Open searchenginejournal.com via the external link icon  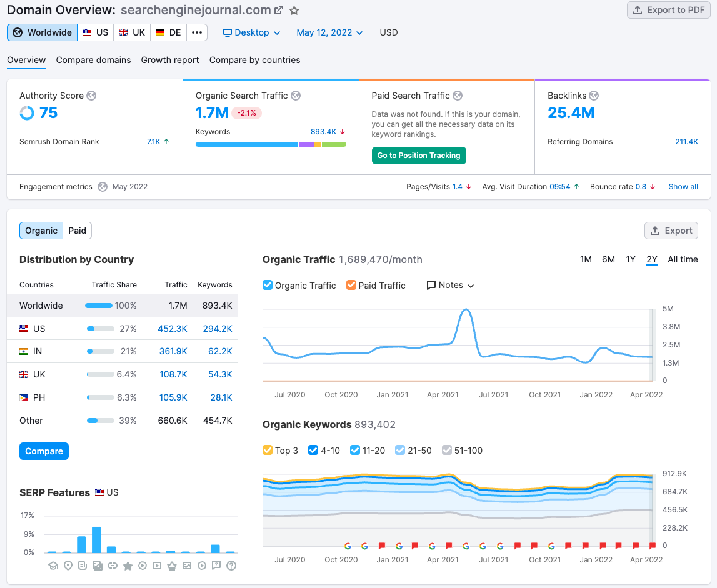(x=279, y=9)
